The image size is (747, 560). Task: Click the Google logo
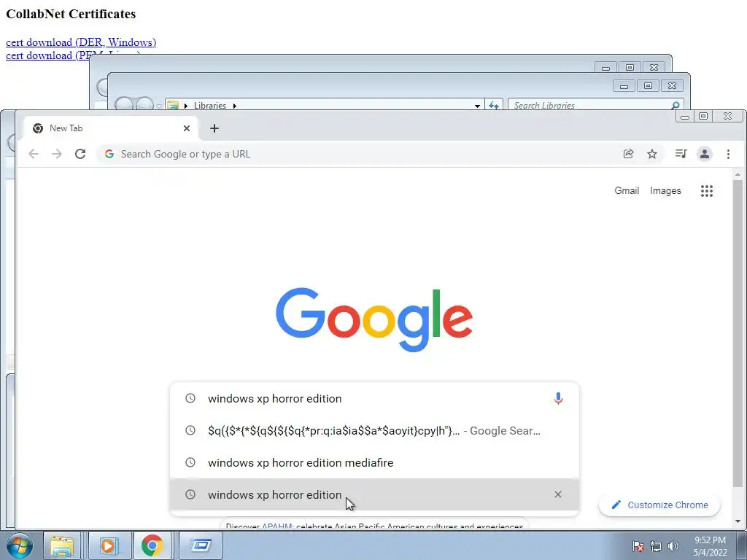(374, 319)
